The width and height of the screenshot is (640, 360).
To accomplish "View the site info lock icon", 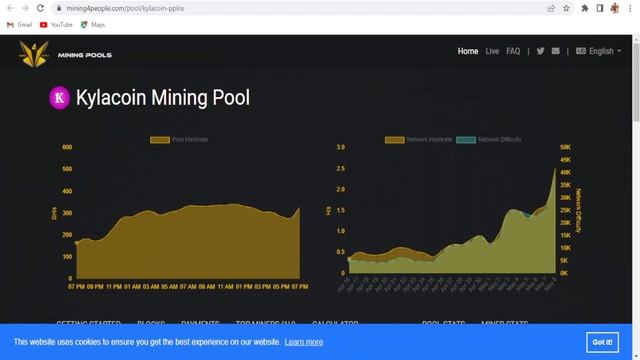I will click(59, 8).
